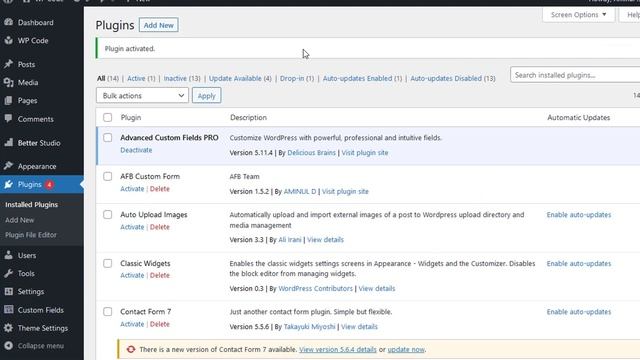Image resolution: width=640 pixels, height=360 pixels.
Task: Check the Contact Form 7 checkbox
Action: [107, 312]
